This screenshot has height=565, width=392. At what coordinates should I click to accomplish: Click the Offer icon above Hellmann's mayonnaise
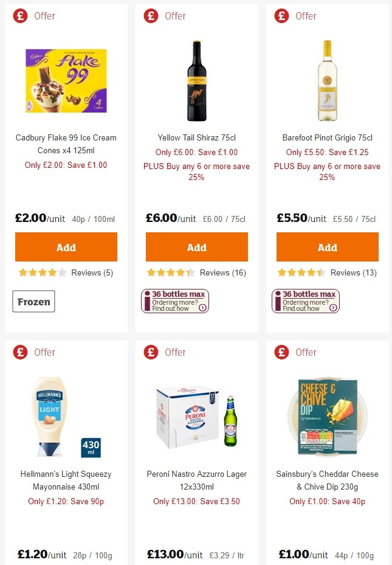point(20,352)
